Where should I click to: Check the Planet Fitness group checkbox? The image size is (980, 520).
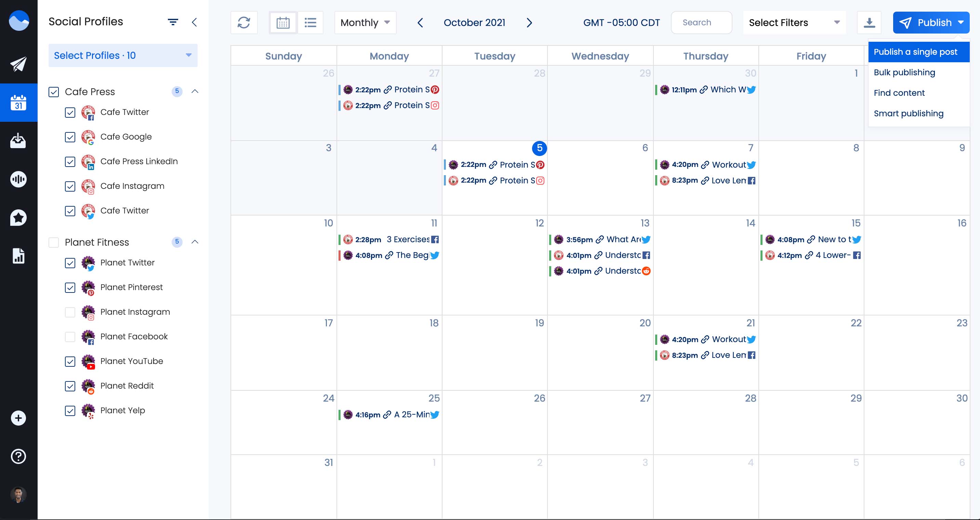[54, 243]
